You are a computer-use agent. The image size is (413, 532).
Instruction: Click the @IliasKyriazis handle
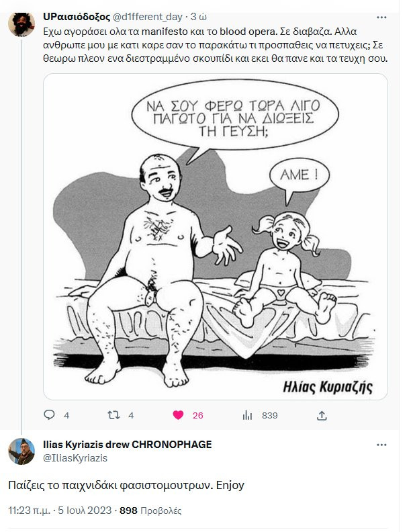(76, 457)
